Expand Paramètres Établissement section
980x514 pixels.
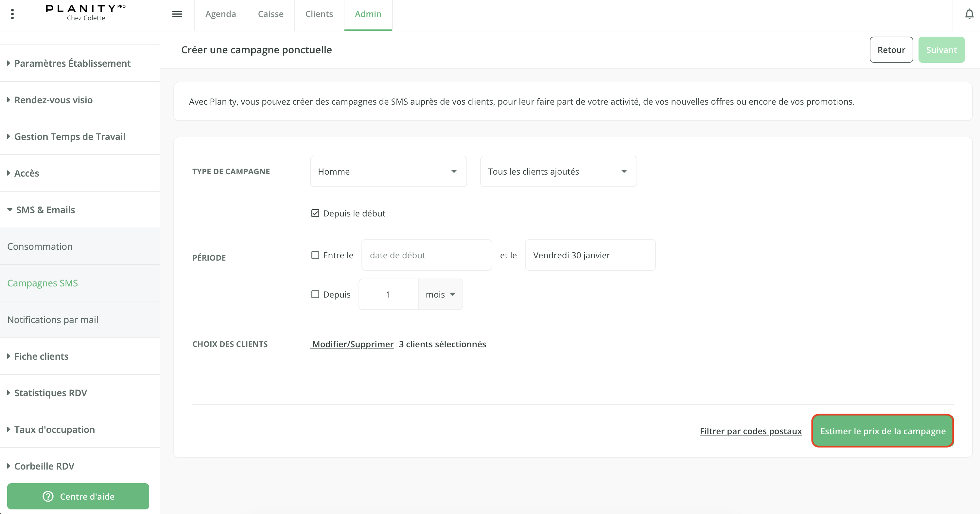(72, 63)
